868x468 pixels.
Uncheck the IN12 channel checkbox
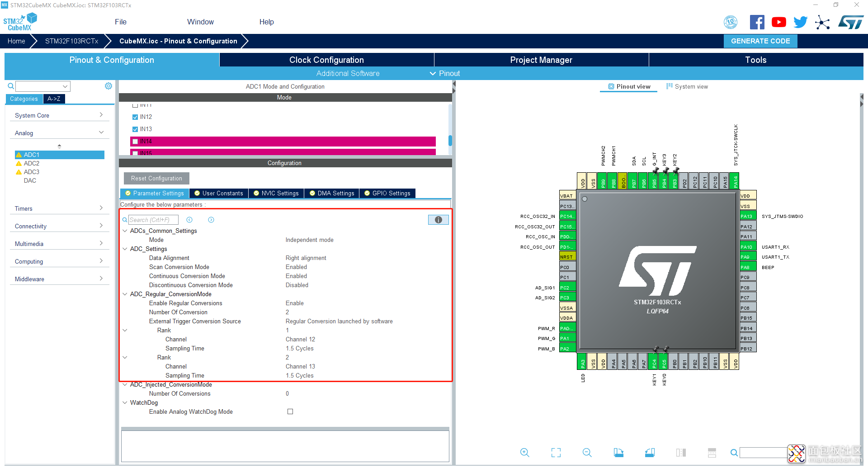tap(135, 117)
